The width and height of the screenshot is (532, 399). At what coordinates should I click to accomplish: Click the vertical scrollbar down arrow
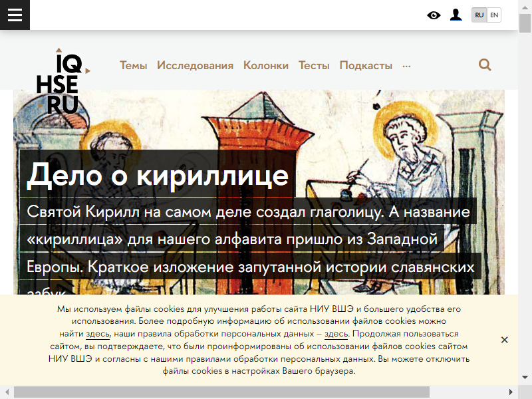pos(525,377)
